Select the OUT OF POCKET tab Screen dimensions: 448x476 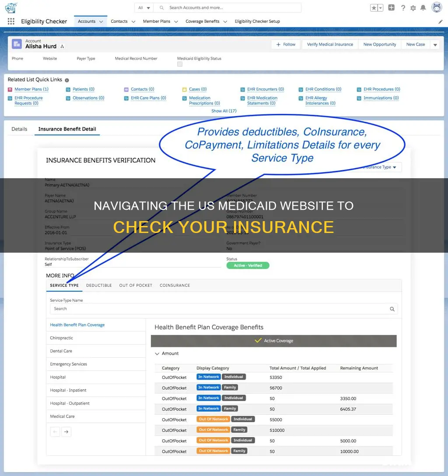click(136, 286)
